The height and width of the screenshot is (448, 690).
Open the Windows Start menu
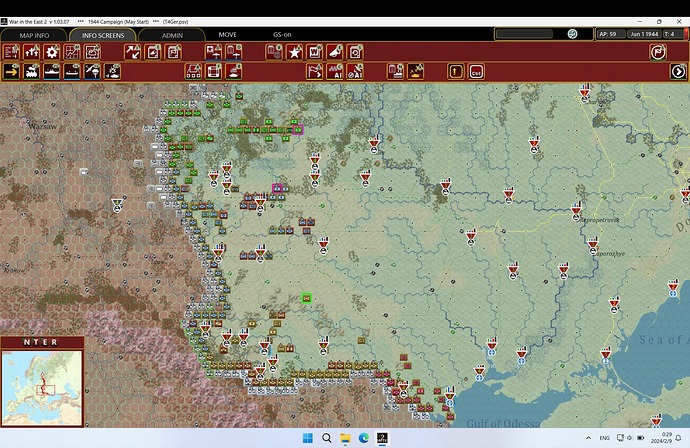pos(308,438)
